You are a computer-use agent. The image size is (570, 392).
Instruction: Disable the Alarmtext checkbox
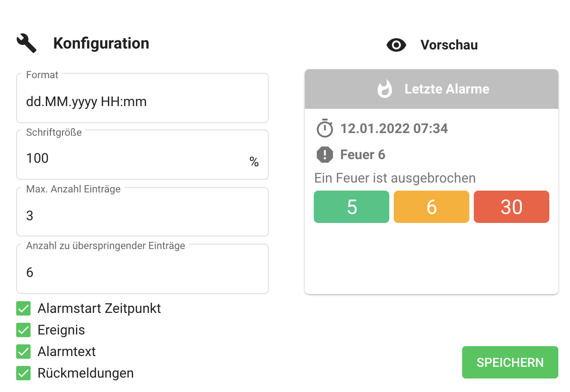[23, 352]
